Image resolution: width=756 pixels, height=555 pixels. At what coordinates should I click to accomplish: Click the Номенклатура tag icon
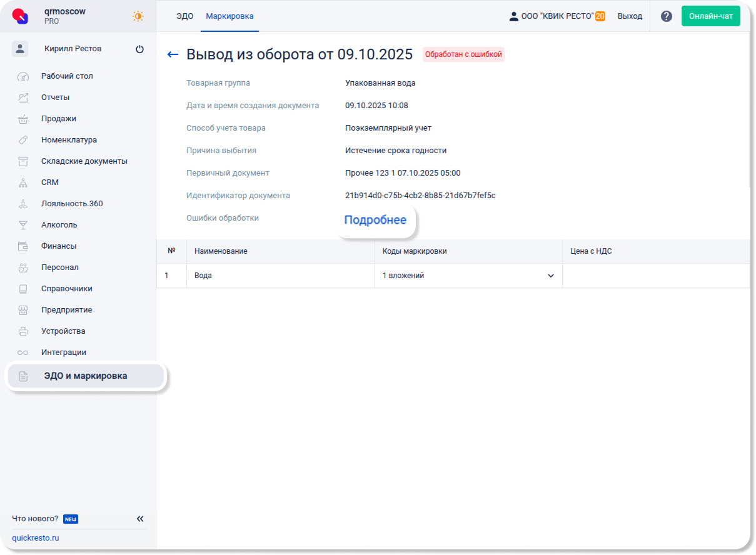click(23, 140)
